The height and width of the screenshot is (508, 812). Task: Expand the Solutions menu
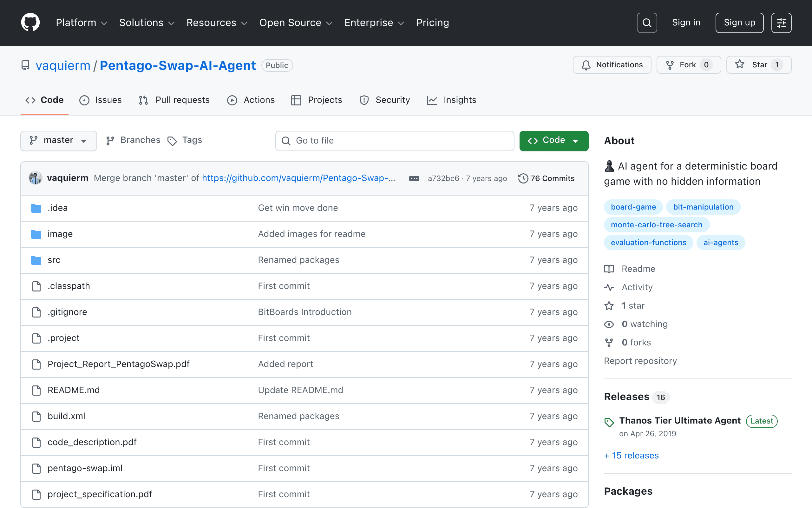pyautogui.click(x=147, y=23)
